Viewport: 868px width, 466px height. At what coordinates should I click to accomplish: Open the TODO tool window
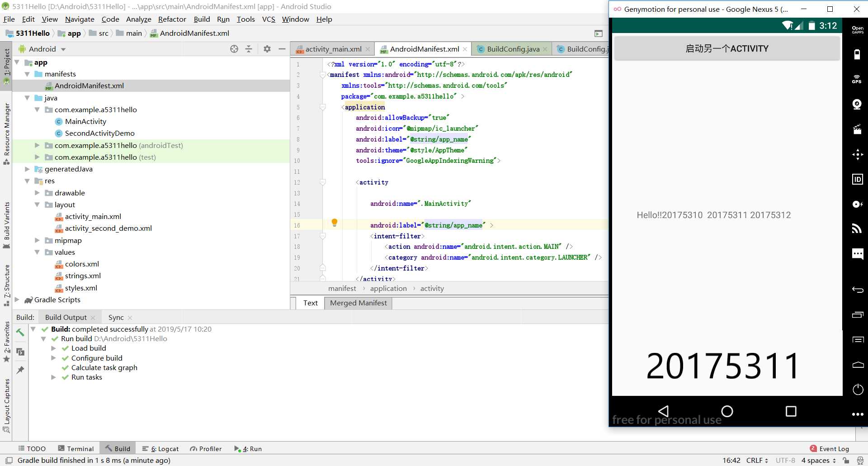32,448
